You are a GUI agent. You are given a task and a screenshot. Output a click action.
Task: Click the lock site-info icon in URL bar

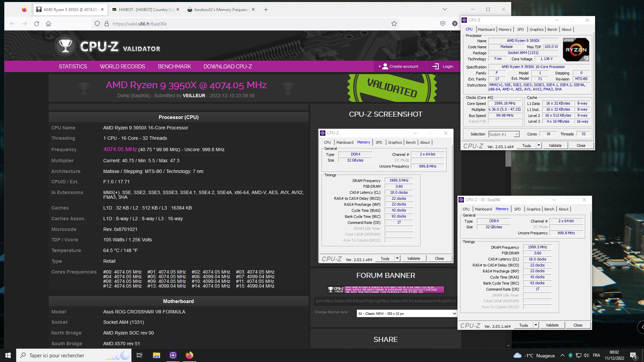click(x=107, y=23)
